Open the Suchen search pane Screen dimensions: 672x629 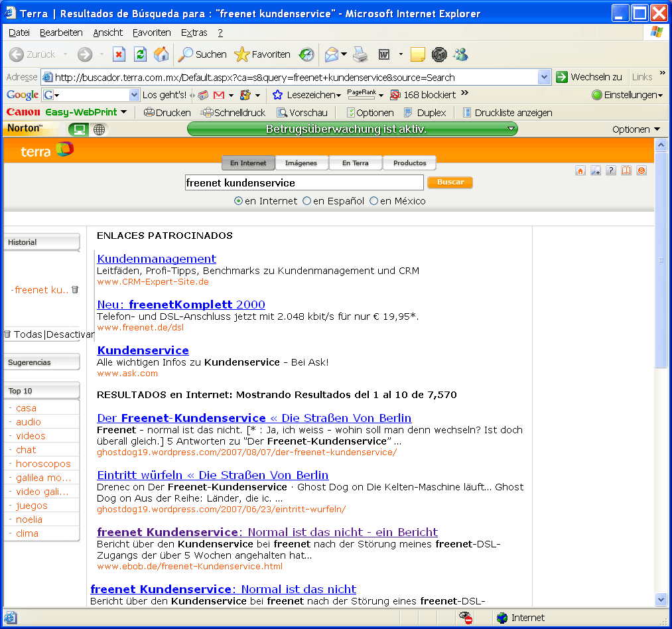tap(202, 54)
